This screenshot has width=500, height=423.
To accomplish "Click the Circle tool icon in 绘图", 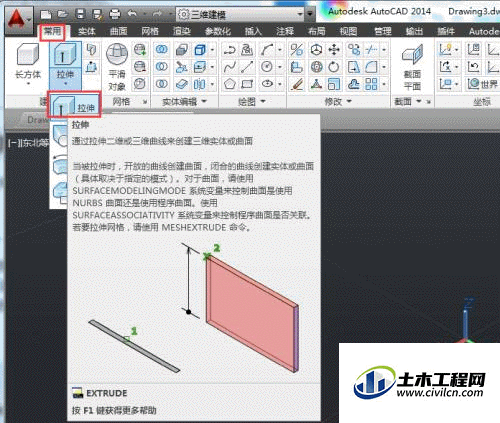I will [267, 67].
